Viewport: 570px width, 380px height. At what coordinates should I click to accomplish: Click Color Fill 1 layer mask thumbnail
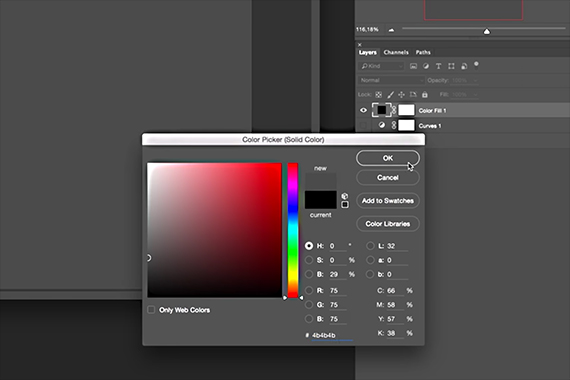pos(406,110)
